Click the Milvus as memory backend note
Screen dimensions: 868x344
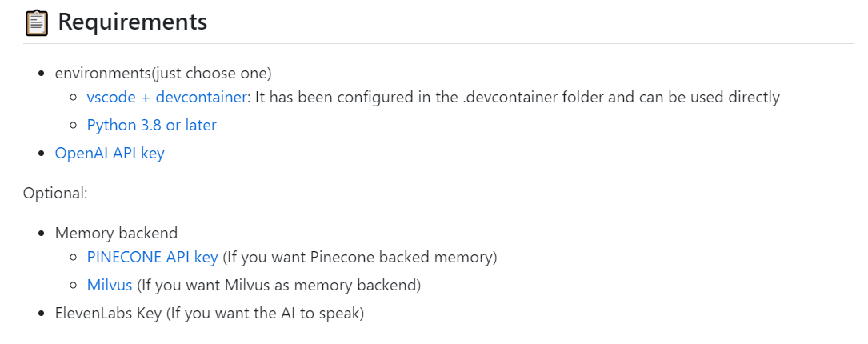pos(278,285)
